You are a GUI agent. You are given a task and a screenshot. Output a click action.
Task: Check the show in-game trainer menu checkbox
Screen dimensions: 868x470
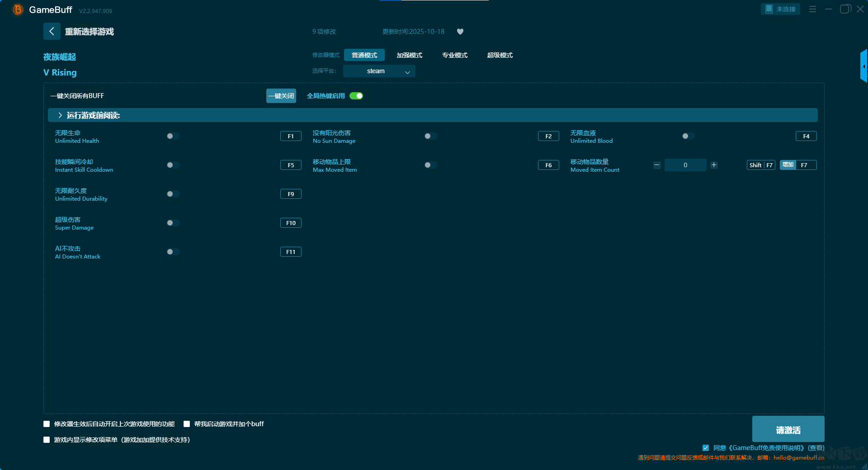click(x=47, y=440)
